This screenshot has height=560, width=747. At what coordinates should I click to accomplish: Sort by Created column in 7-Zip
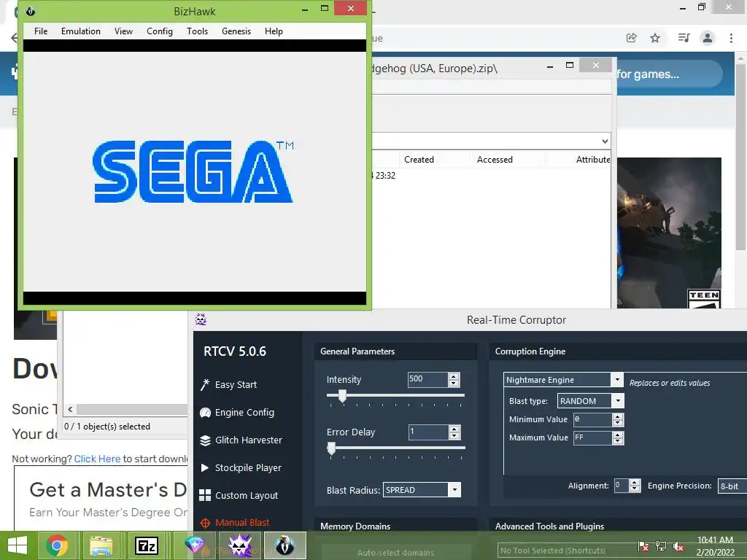tap(419, 160)
